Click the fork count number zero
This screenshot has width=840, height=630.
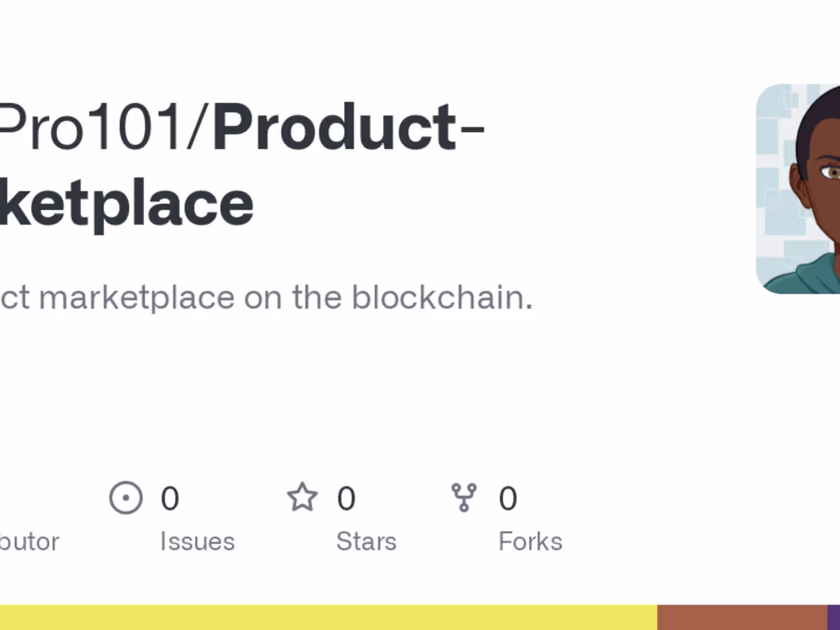click(508, 498)
